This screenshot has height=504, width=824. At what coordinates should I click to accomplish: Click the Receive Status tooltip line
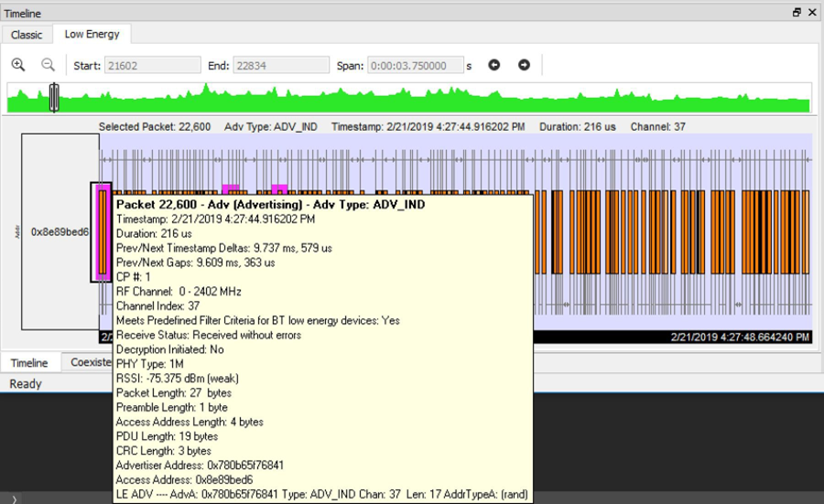[x=209, y=335]
